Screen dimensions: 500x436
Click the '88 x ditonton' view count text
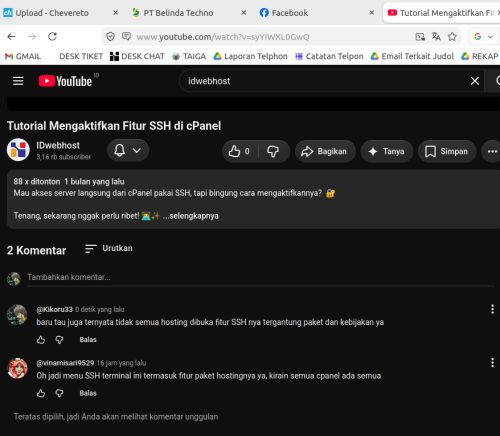coord(37,182)
